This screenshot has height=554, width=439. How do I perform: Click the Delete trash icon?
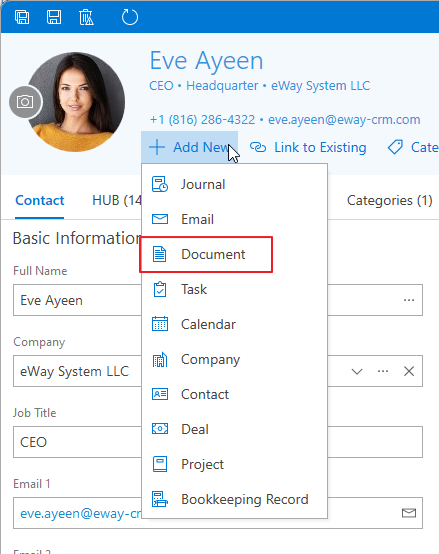86,17
